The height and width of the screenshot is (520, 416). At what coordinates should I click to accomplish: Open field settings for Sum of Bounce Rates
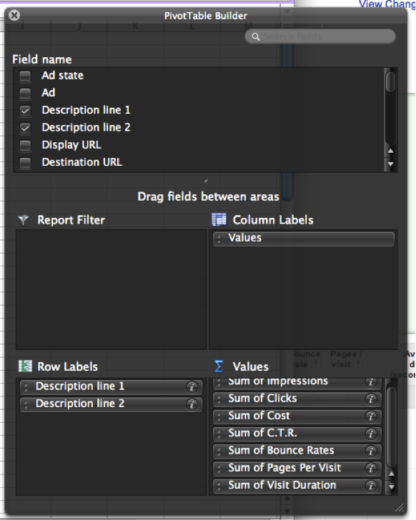pos(371,451)
